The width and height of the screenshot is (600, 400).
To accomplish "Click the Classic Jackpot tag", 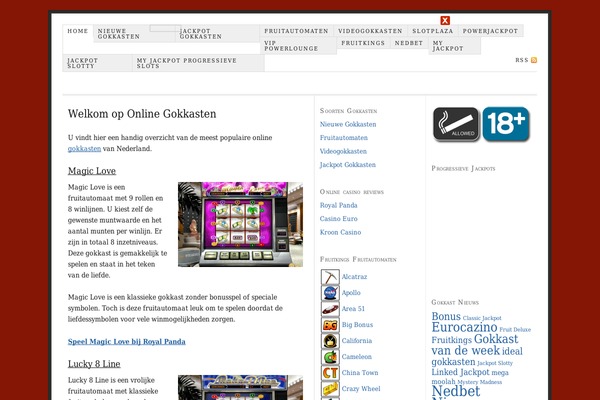I will (482, 318).
